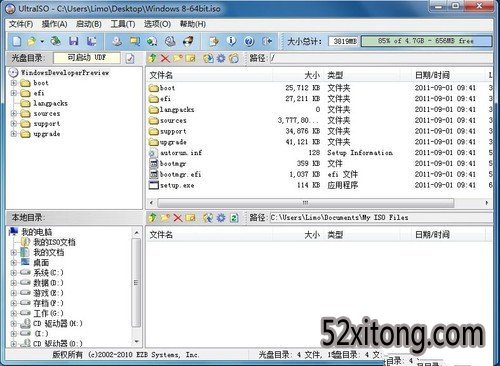Click the Make CD/DVD image icon
Viewport: 500px width, 366px height.
pos(117,41)
